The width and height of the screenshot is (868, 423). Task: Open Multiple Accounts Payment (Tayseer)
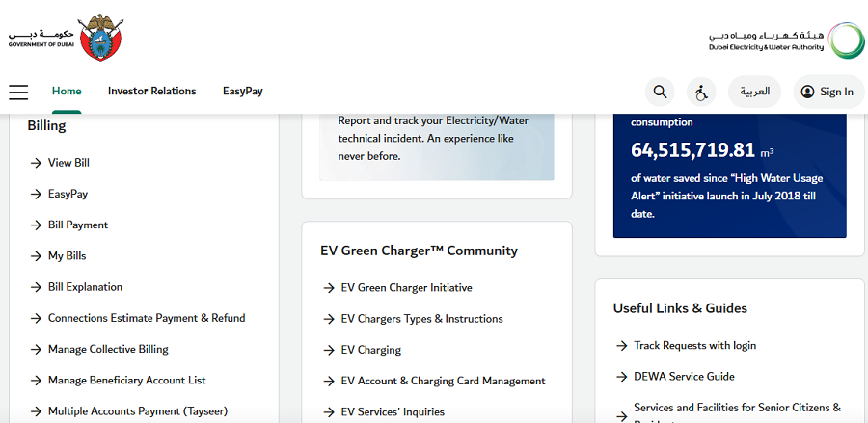[138, 411]
